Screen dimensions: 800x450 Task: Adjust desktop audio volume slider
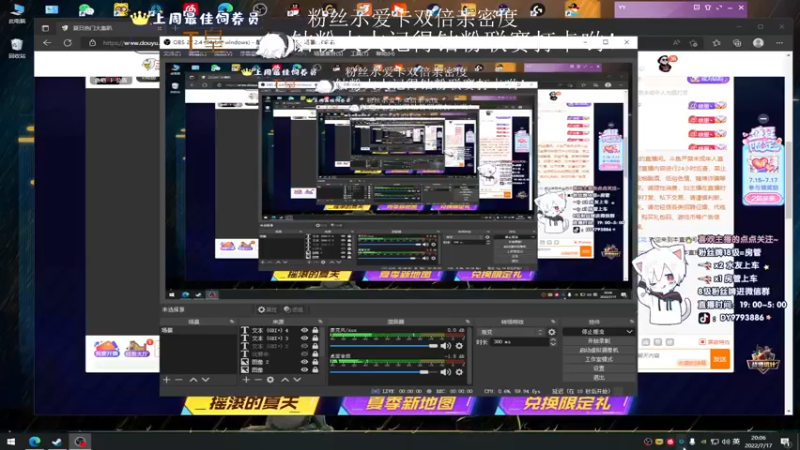[x=384, y=372]
